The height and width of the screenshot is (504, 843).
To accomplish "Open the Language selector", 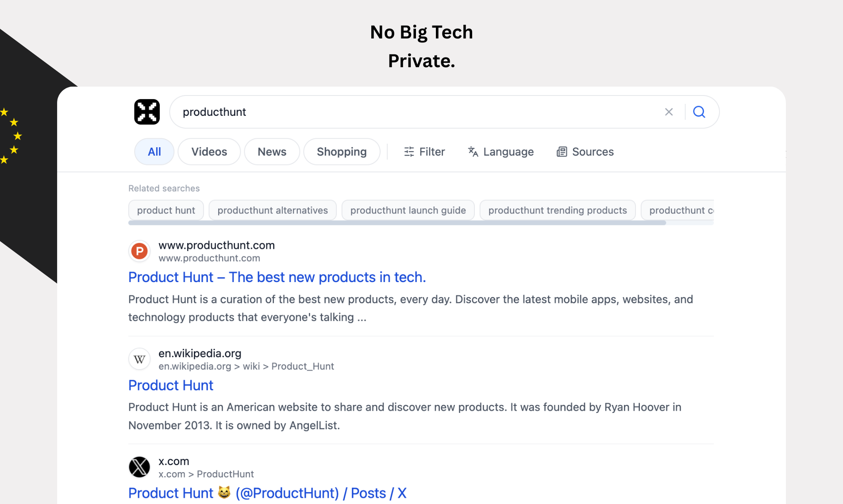I will tap(500, 152).
